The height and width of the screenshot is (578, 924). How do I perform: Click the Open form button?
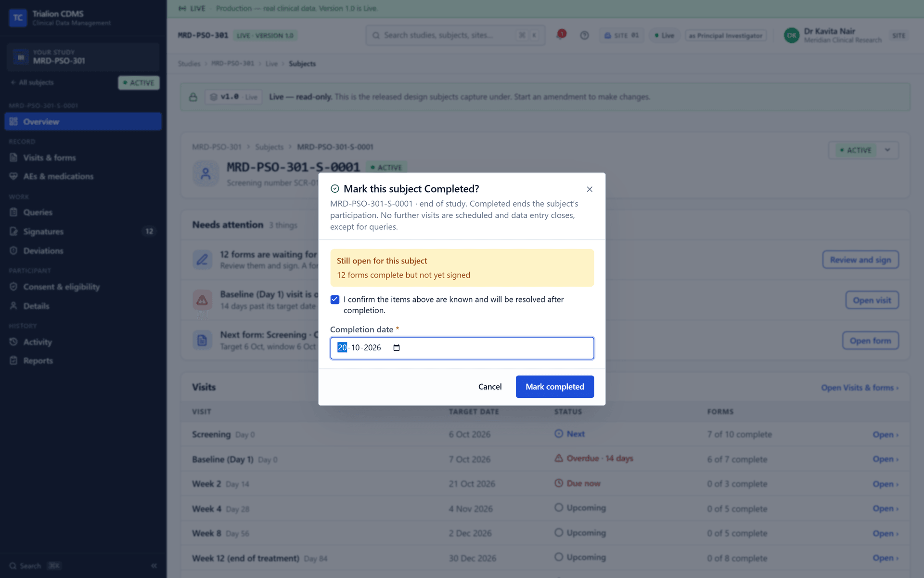point(870,341)
